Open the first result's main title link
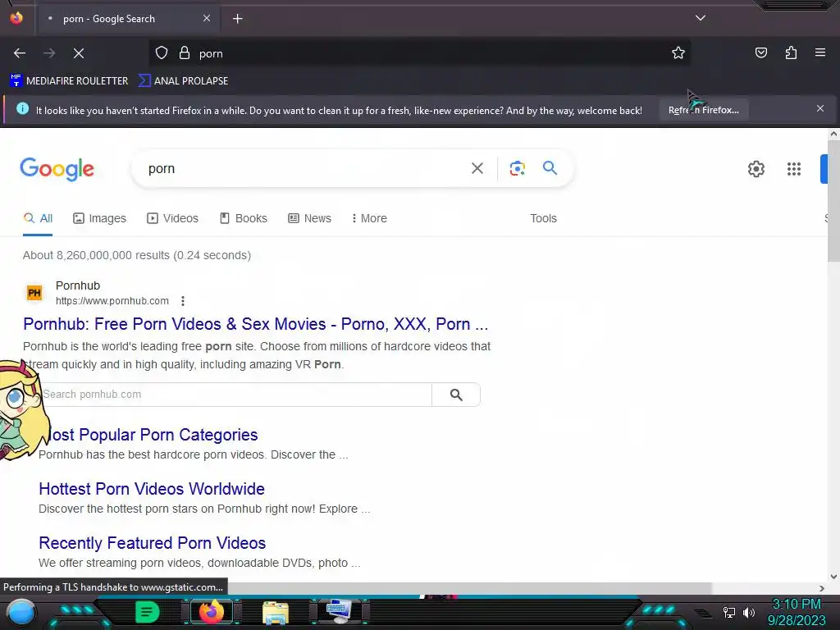 [x=256, y=324]
